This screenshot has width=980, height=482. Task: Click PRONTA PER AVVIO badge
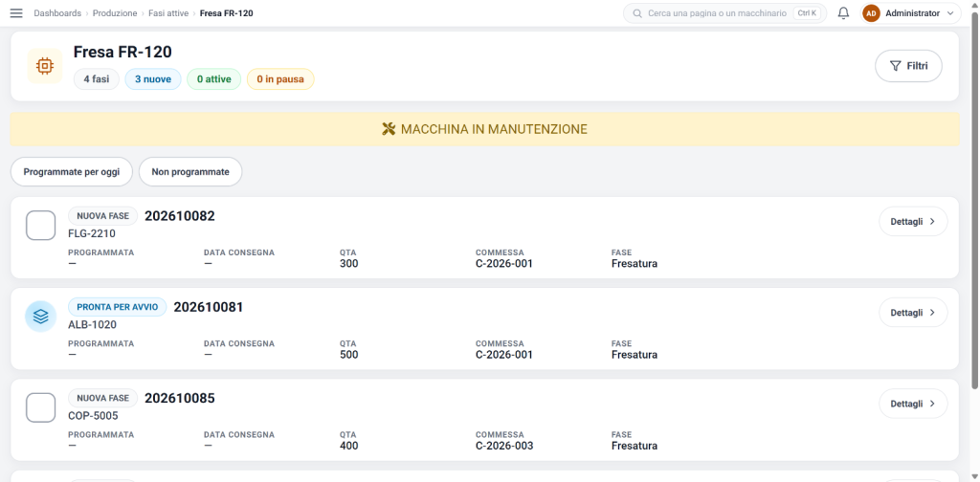[118, 307]
